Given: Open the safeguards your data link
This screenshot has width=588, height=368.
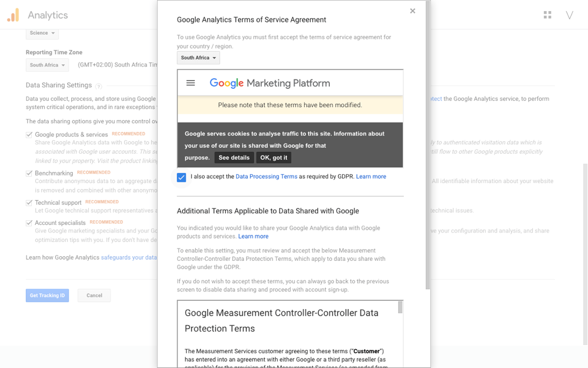Looking at the screenshot, I should coord(129,258).
